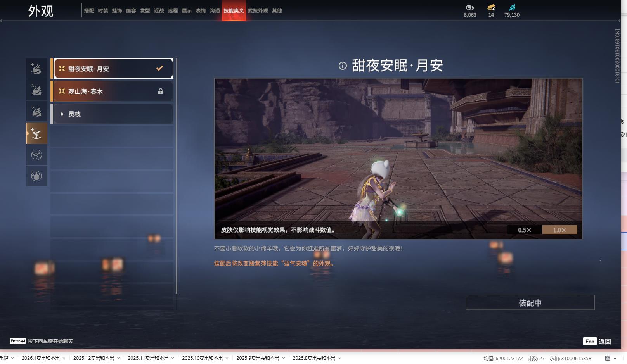Click the four-petal icon on 观山海·春木

tap(62, 91)
